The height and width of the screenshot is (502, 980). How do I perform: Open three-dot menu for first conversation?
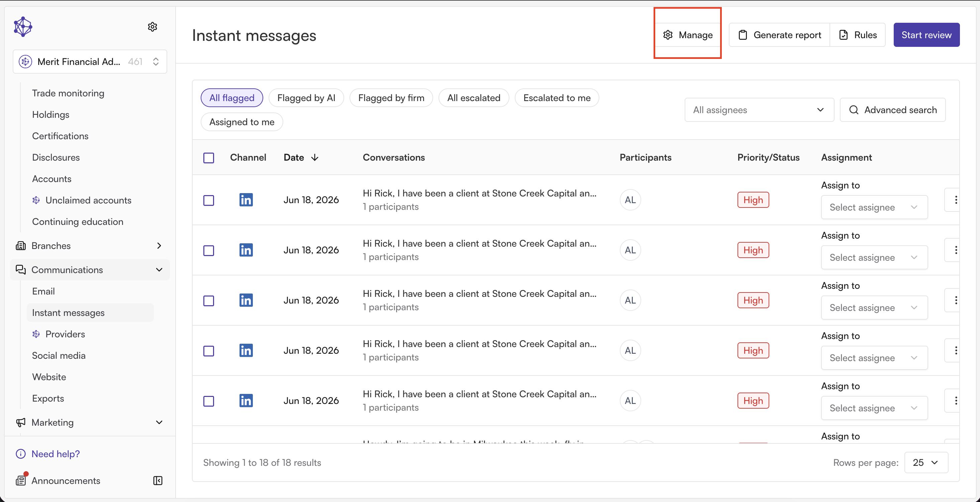pyautogui.click(x=955, y=200)
